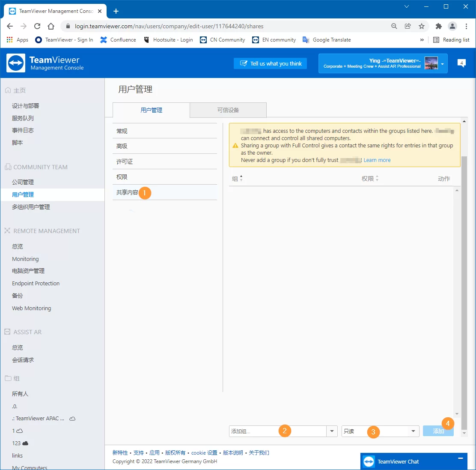476x470 pixels.
Task: Open the account profile dropdown arrow
Action: tap(442, 64)
